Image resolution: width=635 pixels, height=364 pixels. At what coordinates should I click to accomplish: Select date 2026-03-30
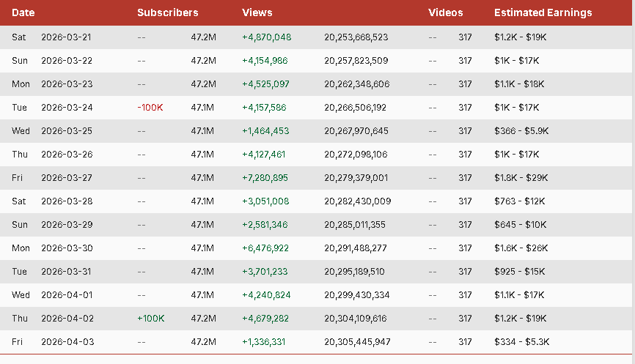(x=67, y=248)
